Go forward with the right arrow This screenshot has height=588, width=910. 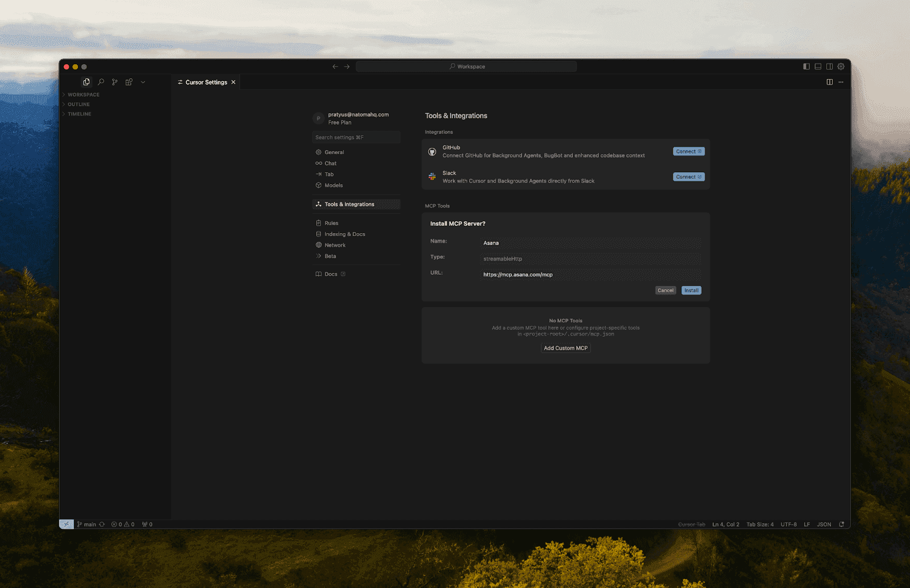click(347, 67)
